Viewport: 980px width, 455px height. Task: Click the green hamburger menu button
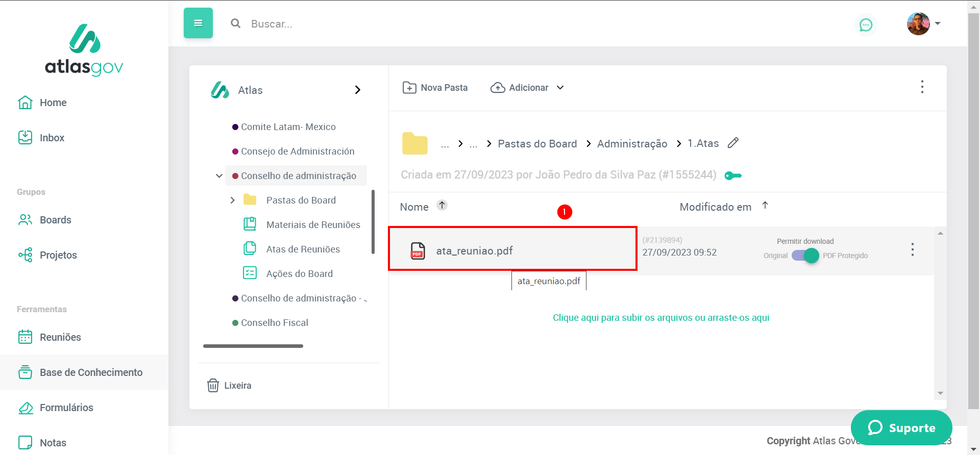[x=198, y=23]
